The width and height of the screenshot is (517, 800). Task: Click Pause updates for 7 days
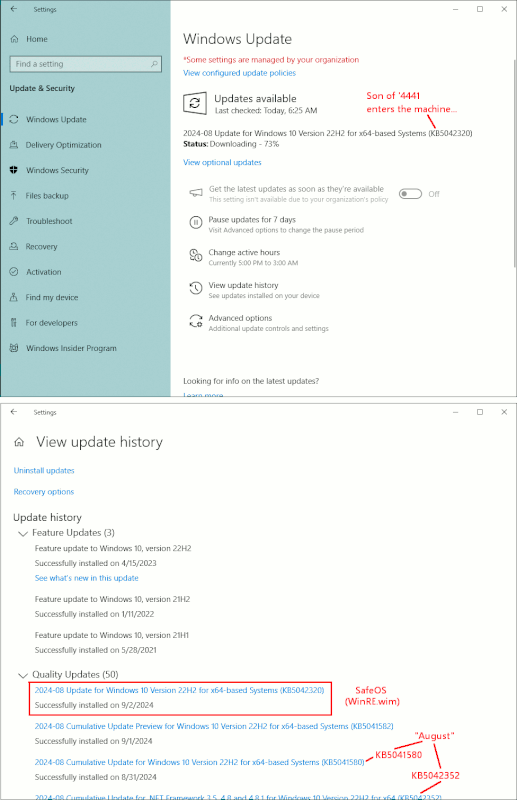[252, 219]
